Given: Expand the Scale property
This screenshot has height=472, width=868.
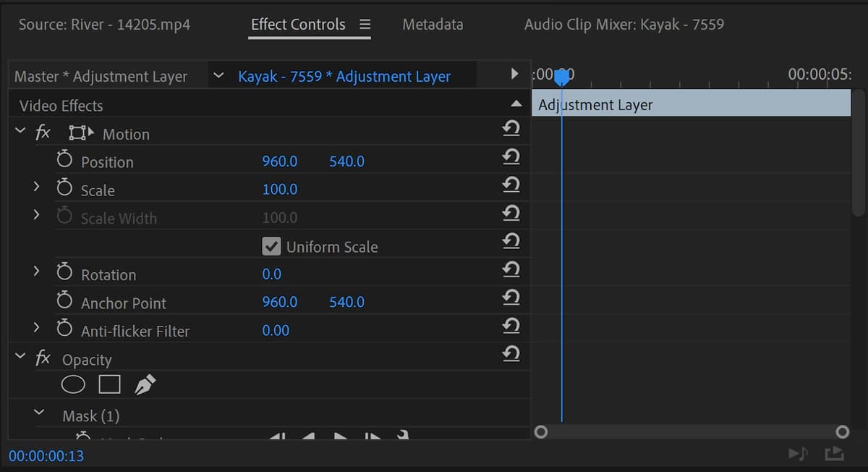Looking at the screenshot, I should [x=36, y=188].
